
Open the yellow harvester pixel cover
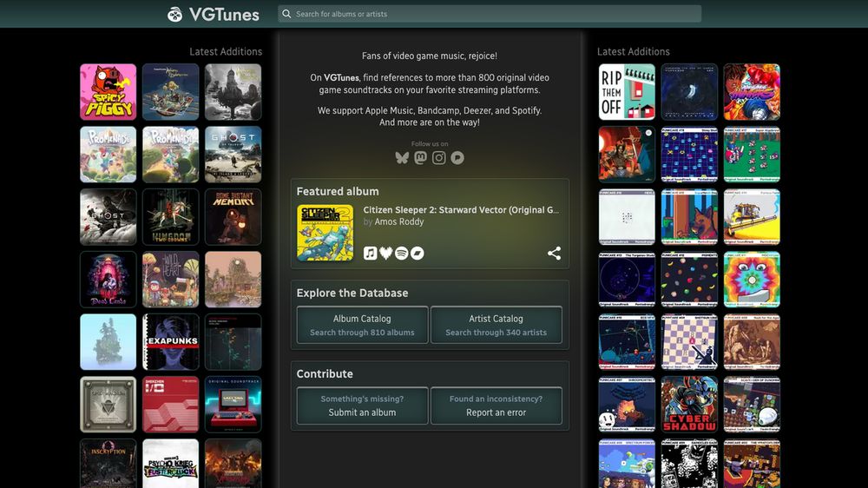click(752, 217)
